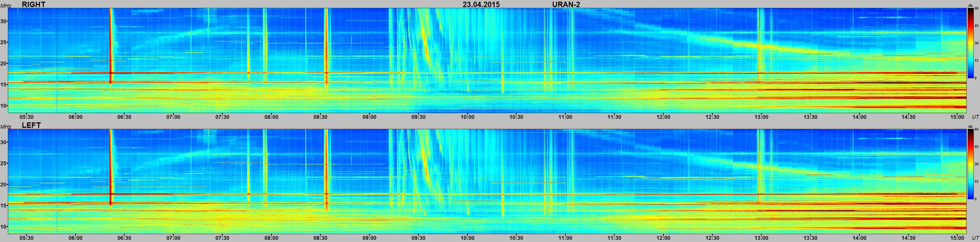Click the LEFT polarization panel title

point(31,125)
